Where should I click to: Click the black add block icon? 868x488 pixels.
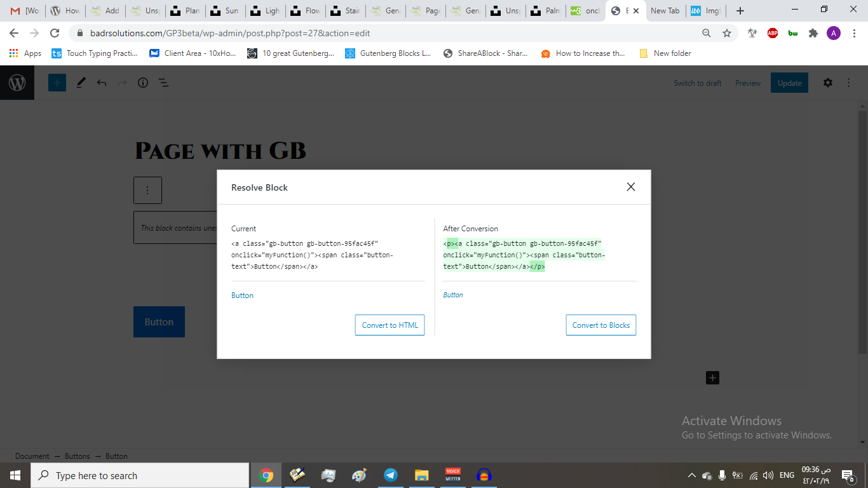point(712,378)
